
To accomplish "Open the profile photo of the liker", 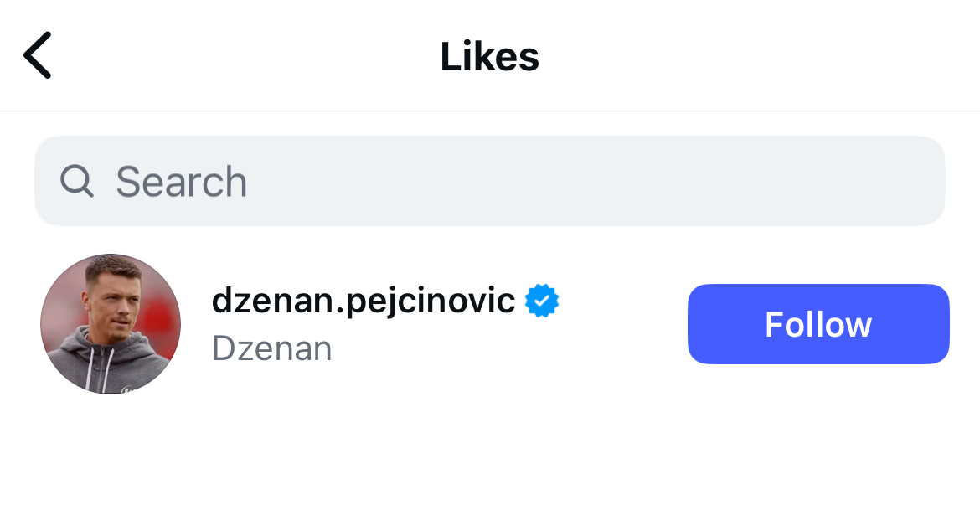I will click(x=111, y=324).
